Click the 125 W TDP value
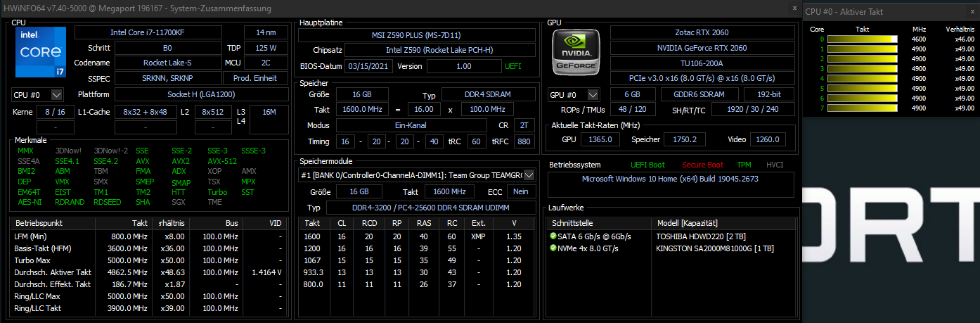This screenshot has width=980, height=323. pos(266,48)
